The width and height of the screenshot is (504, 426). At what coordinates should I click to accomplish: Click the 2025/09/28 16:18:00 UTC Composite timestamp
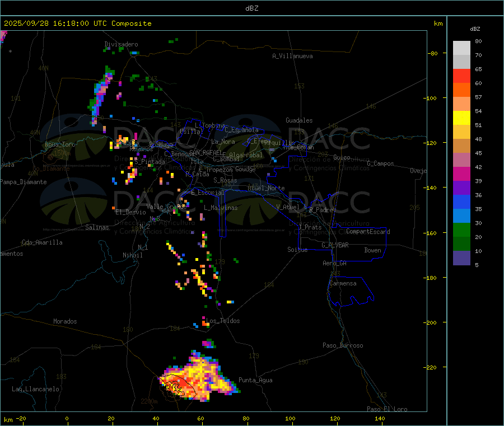pos(77,24)
